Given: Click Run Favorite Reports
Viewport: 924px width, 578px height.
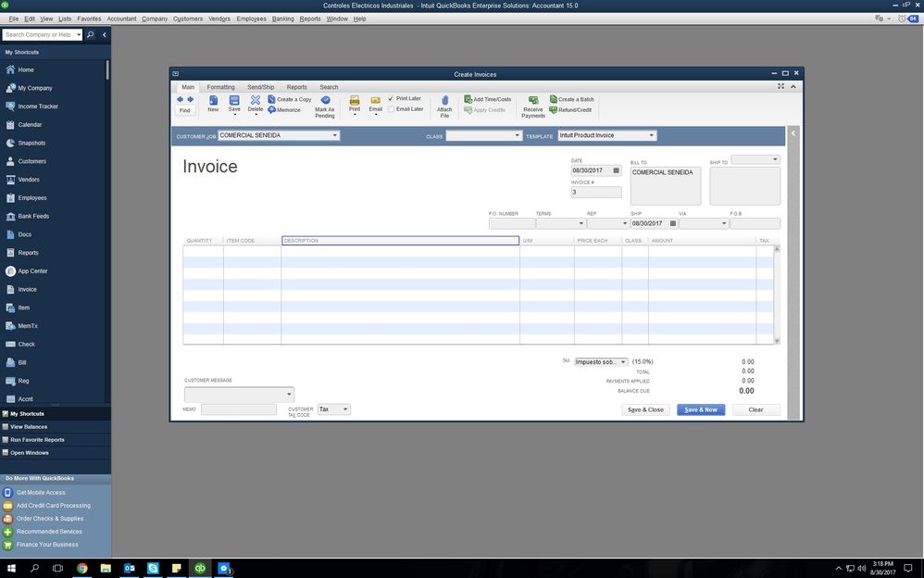Looking at the screenshot, I should click(37, 439).
